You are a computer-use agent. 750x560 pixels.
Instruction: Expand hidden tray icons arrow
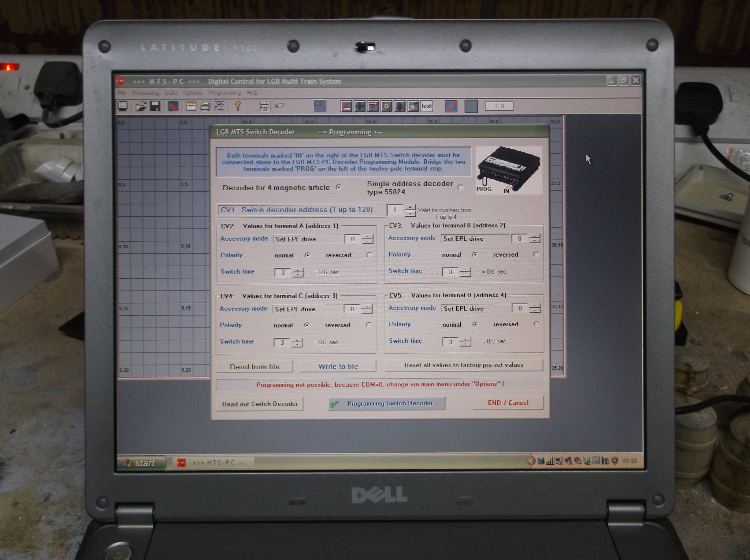tap(531, 461)
